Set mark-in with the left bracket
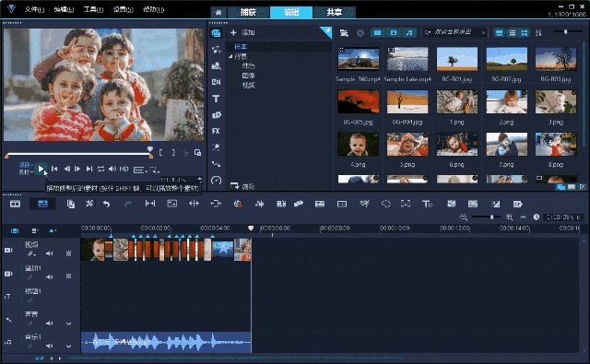Screen dimensions: 590x364 click(x=161, y=153)
